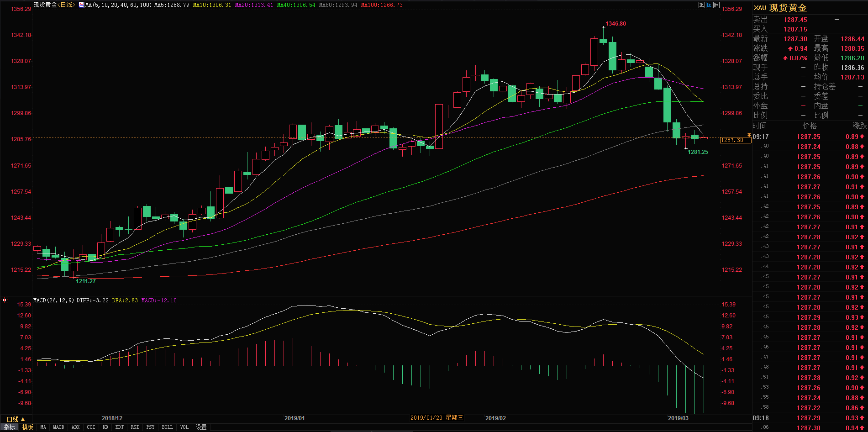Screen dimensions: 868x432
Task: Open the 设置 indicator settings
Action: (x=201, y=427)
